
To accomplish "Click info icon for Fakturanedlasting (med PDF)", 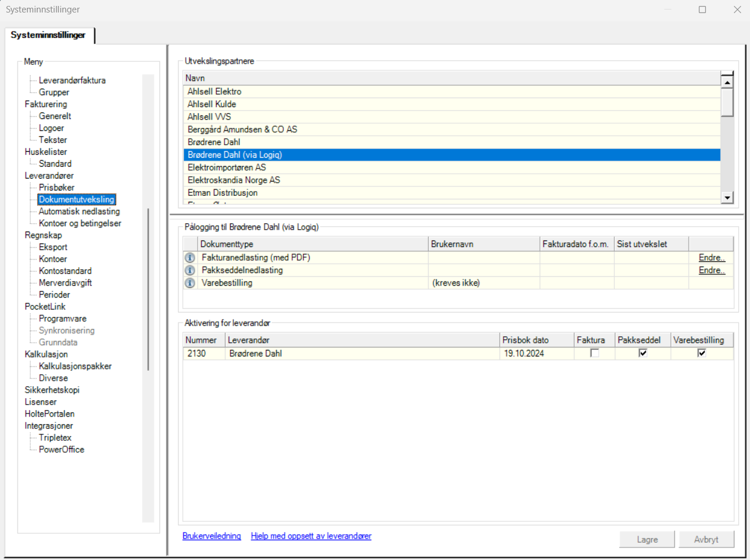I will (190, 258).
